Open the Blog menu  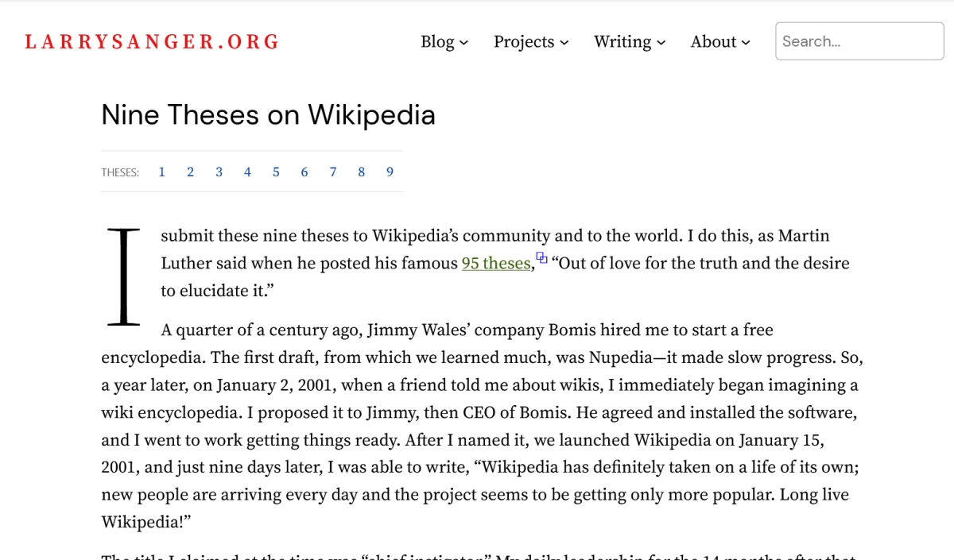click(437, 42)
